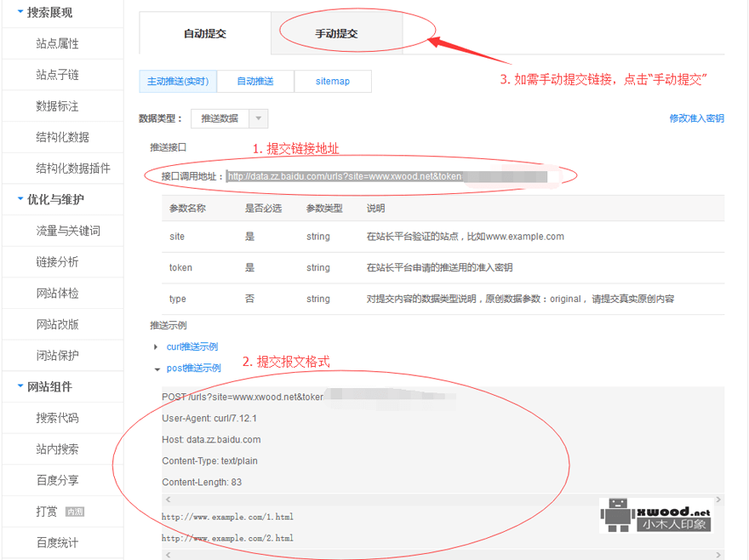Click the 接口调用地址 URL field

(387, 176)
